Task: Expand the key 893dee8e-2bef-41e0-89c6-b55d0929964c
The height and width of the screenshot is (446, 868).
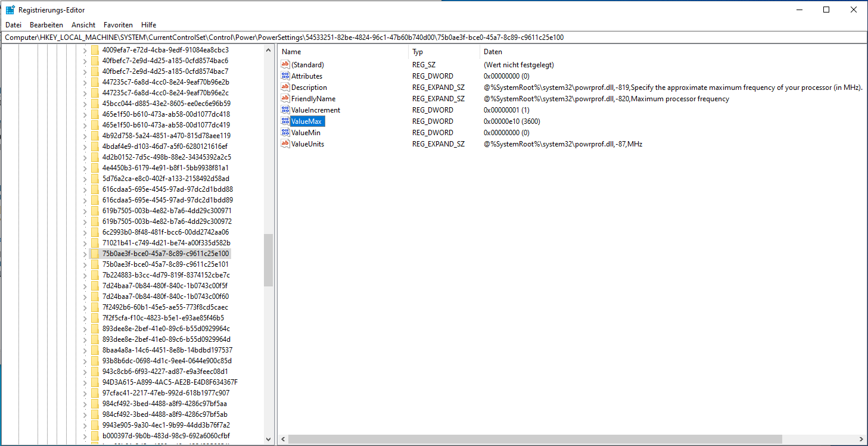Action: coord(84,329)
